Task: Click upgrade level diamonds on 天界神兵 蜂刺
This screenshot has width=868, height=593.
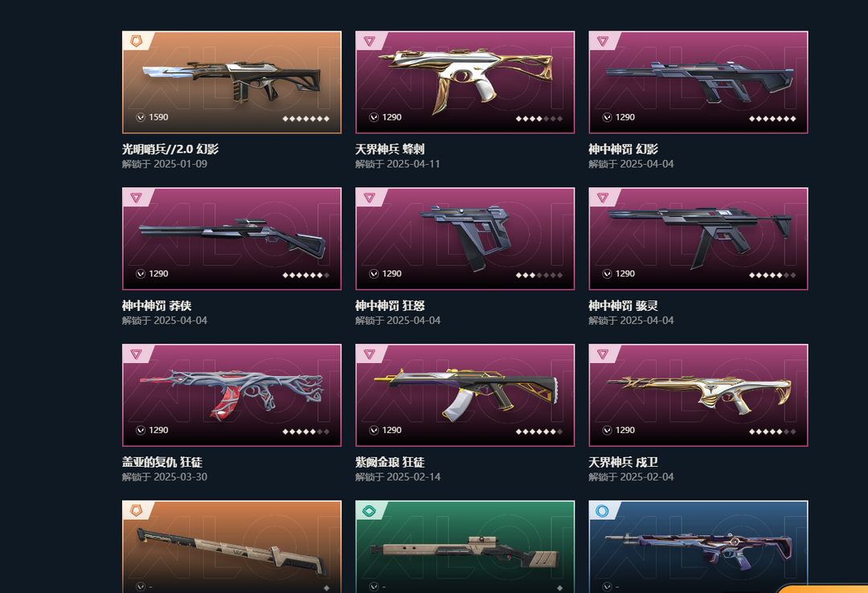Action: click(539, 118)
